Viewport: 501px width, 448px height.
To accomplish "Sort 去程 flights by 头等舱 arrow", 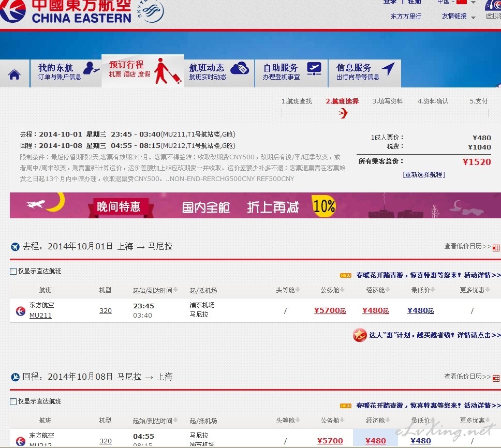I will [298, 290].
